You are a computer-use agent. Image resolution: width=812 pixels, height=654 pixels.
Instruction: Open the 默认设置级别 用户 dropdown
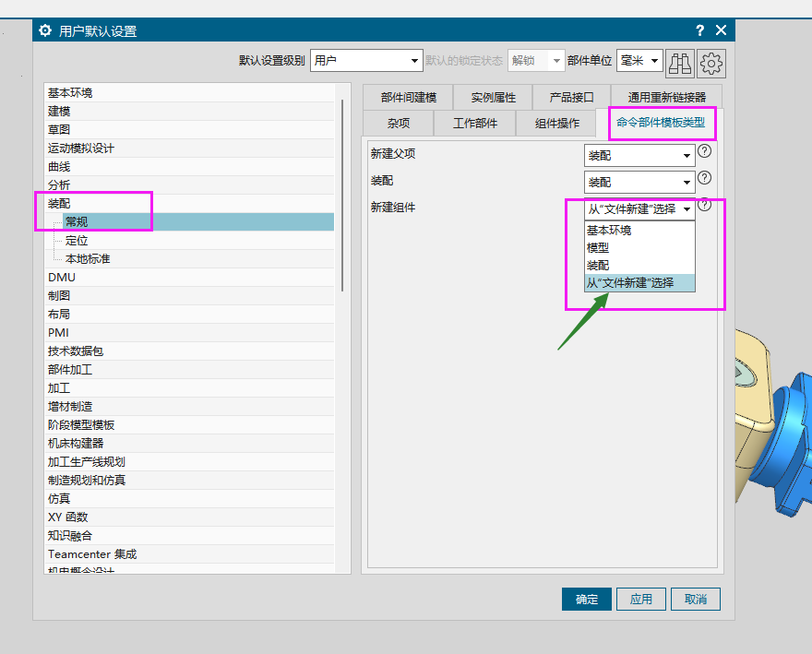coord(366,61)
